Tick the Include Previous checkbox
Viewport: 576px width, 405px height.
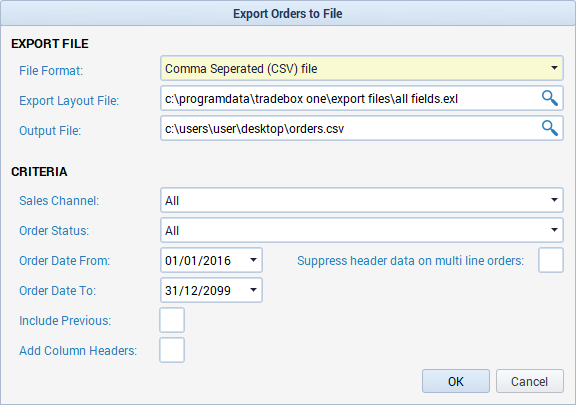(x=172, y=320)
